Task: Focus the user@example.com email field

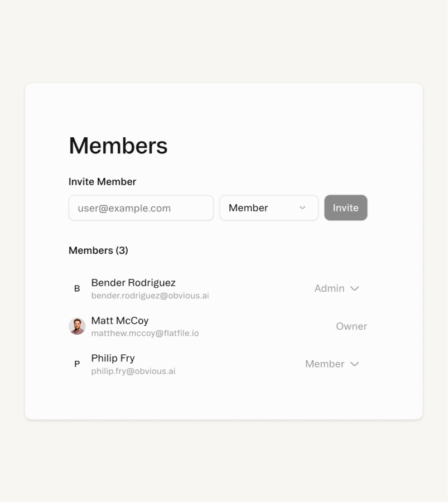Action: (x=141, y=207)
